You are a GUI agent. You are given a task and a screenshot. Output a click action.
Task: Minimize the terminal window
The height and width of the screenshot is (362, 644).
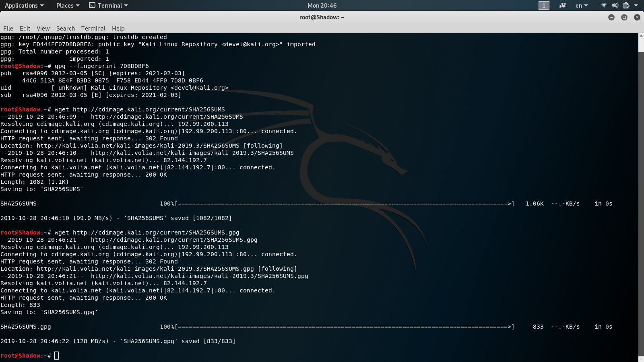click(x=611, y=17)
